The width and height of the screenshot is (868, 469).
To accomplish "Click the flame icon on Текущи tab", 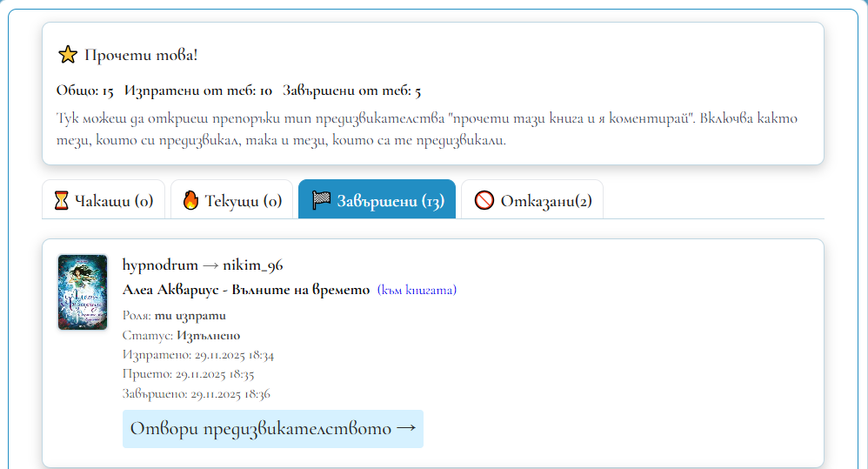I will [190, 200].
